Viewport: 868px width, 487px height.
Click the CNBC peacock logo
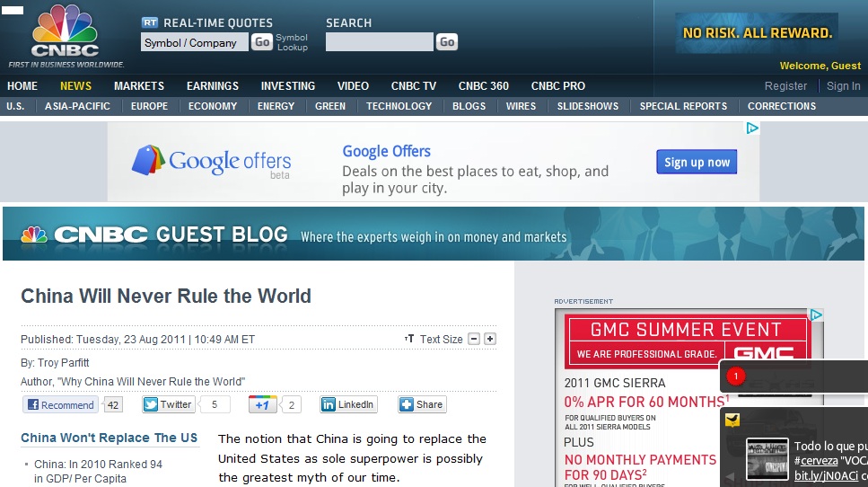tap(66, 31)
